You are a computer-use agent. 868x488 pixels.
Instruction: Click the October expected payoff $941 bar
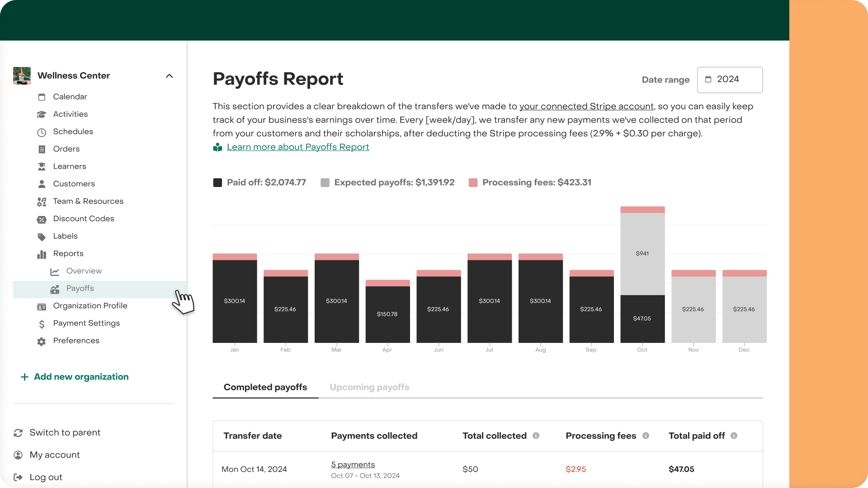coord(642,253)
